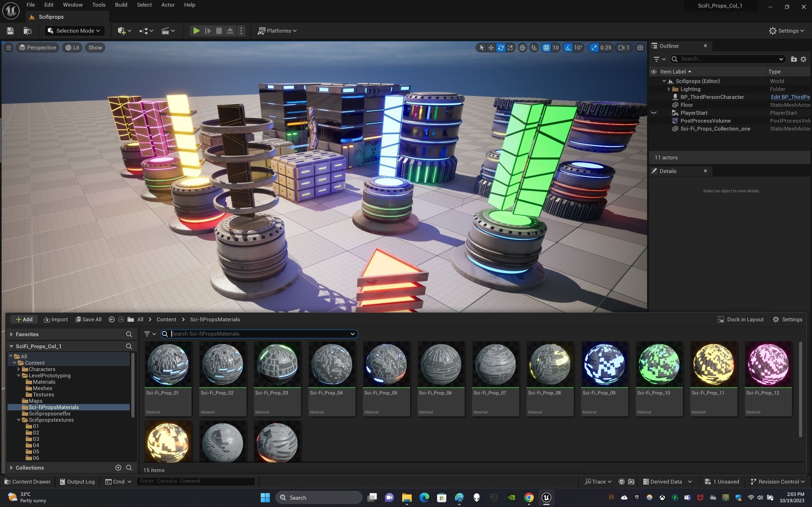Select the rotate transform gizmo icon

coord(501,48)
